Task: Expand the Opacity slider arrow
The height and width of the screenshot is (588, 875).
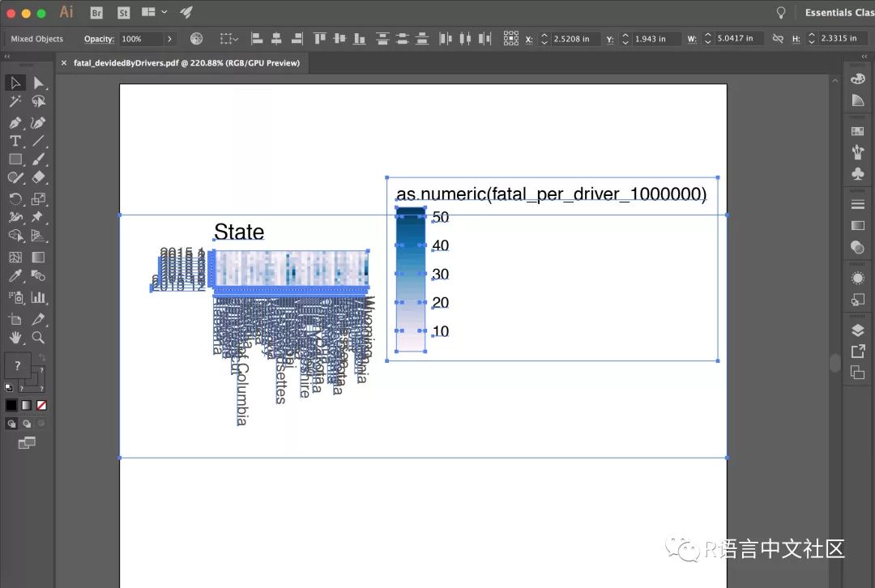Action: [169, 39]
